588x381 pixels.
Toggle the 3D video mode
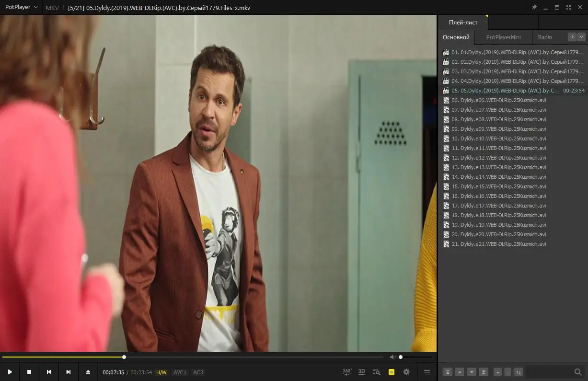tap(362, 372)
